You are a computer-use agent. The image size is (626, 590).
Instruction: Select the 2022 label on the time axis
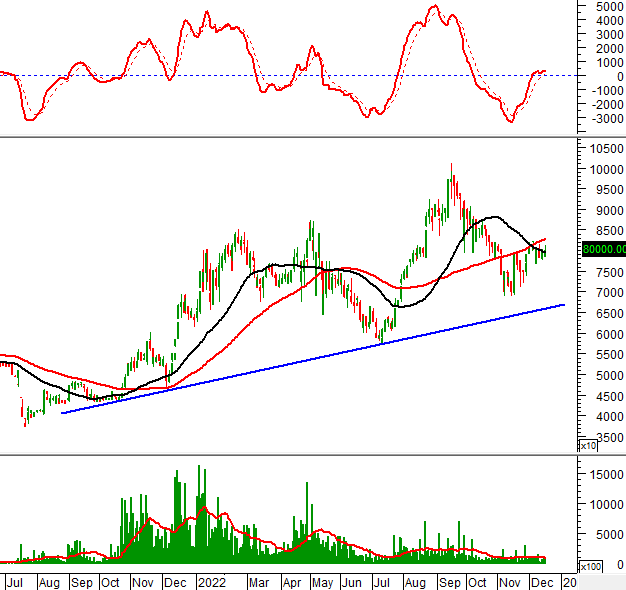(x=211, y=581)
